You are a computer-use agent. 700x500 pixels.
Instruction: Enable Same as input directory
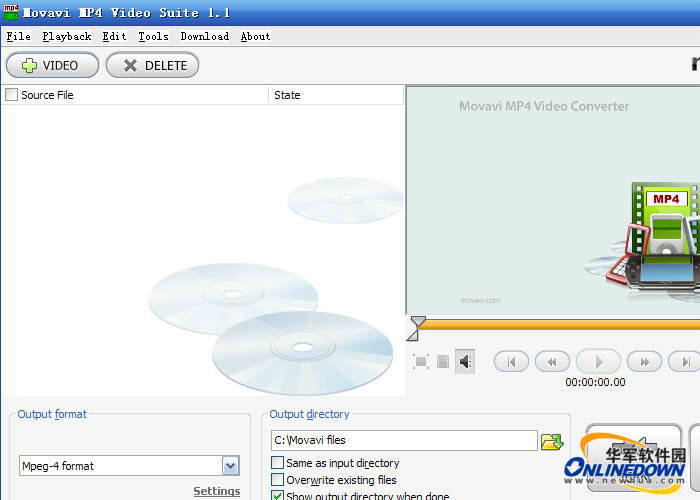(278, 462)
